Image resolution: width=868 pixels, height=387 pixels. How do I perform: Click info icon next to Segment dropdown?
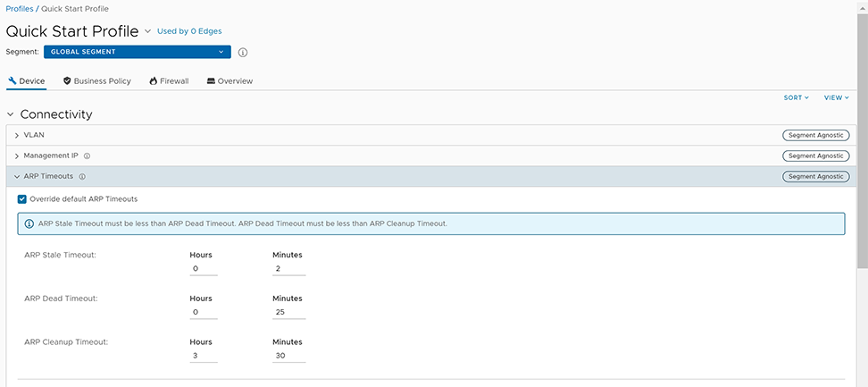coord(243,52)
